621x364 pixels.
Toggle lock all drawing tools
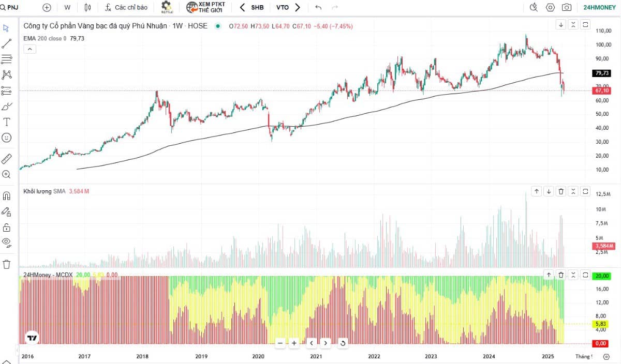tap(7, 227)
